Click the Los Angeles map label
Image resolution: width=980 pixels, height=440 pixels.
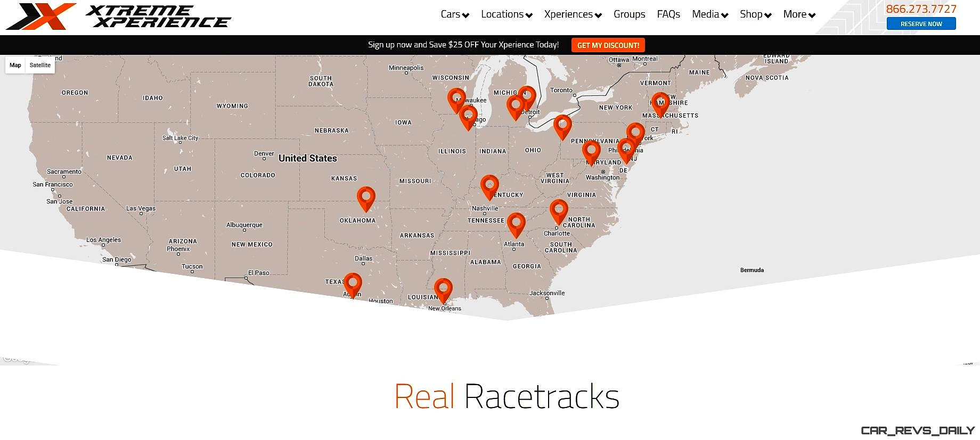(104, 240)
